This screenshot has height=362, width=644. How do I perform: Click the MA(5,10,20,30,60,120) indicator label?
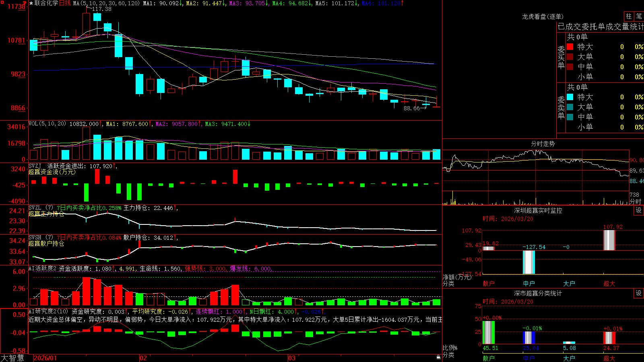pos(106,3)
